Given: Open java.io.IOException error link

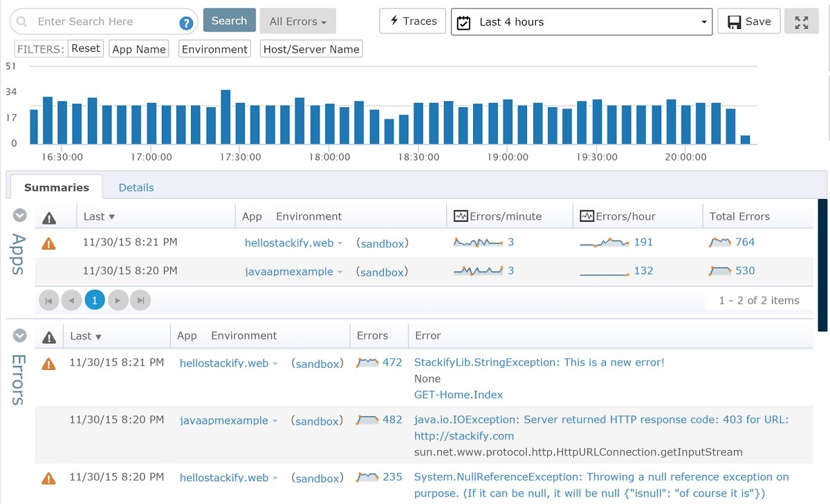Looking at the screenshot, I should pyautogui.click(x=601, y=427).
